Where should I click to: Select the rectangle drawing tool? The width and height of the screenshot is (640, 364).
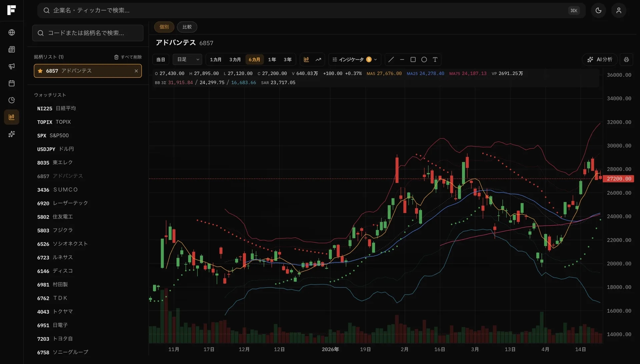413,60
